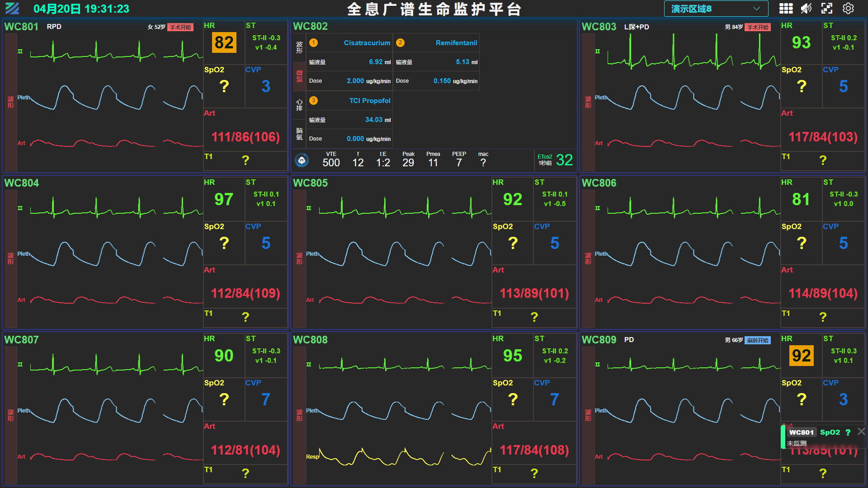Select the 波形 tab in WC802
Viewport: 868px width, 488px height.
pos(299,47)
